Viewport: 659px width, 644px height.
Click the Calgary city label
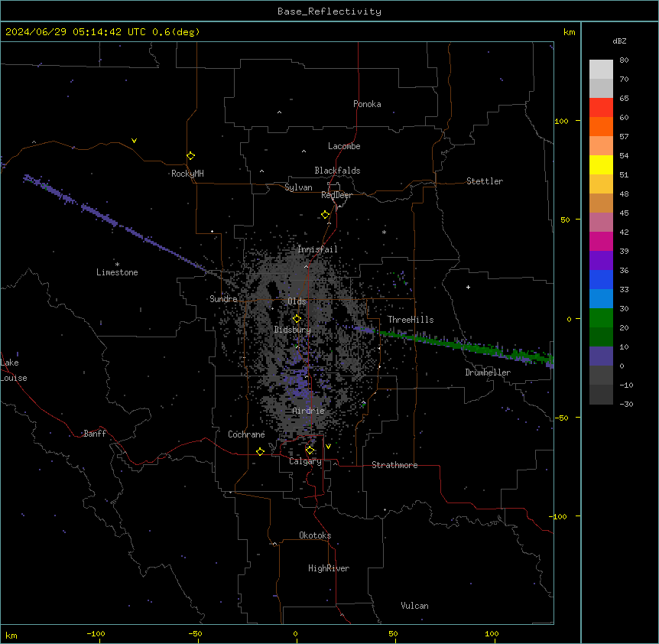305,461
